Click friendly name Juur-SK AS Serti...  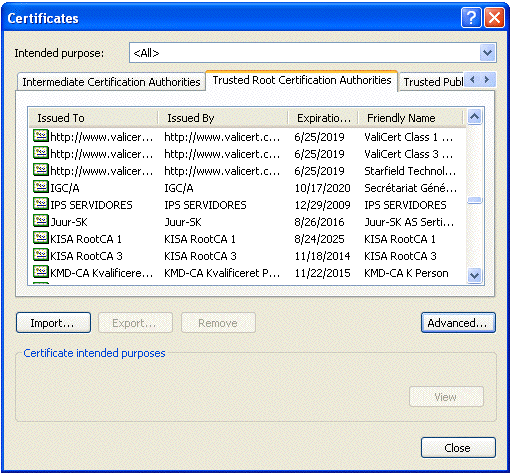pos(409,222)
